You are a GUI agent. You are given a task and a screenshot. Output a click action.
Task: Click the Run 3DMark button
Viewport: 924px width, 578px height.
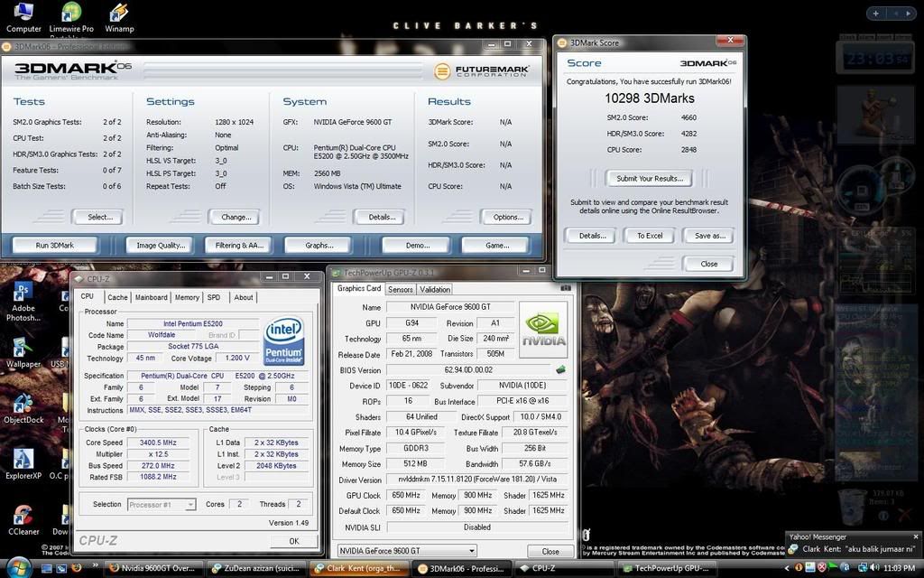pos(54,245)
